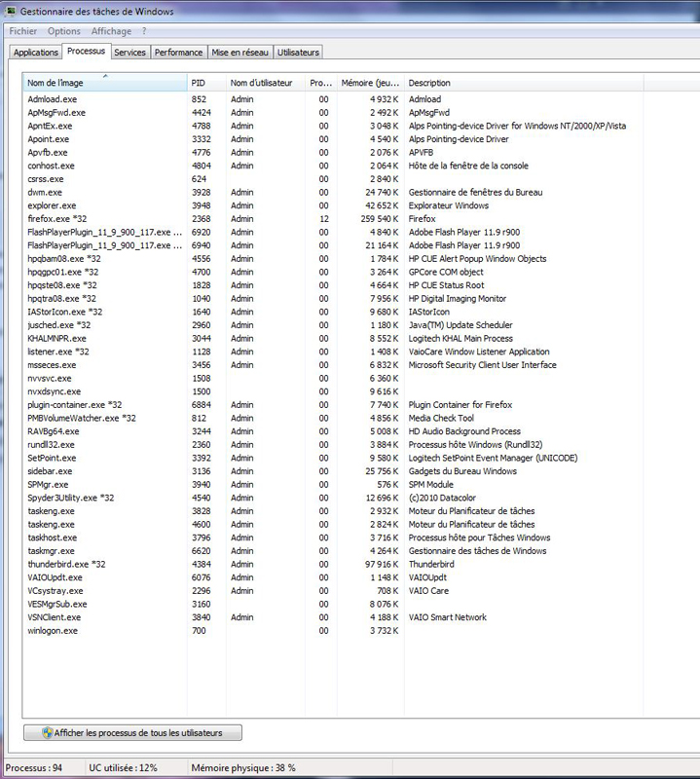Open the ? help menu
This screenshot has width=700, height=779.
tap(144, 31)
